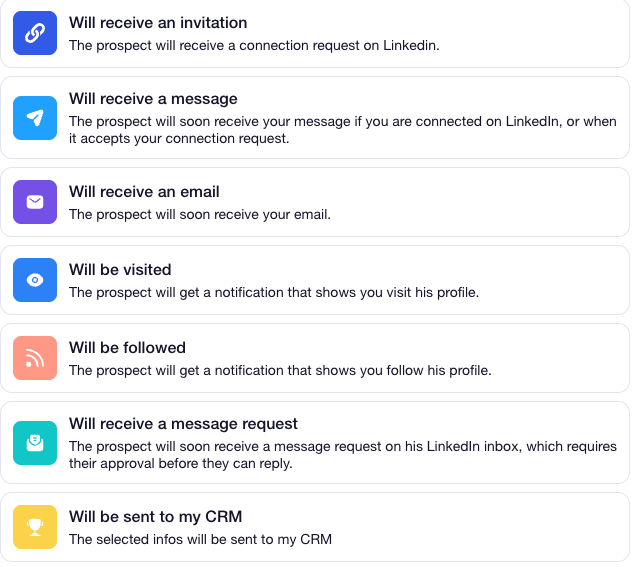This screenshot has width=637, height=567.
Task: Click the "shows you visit his profile" description
Action: 273,292
